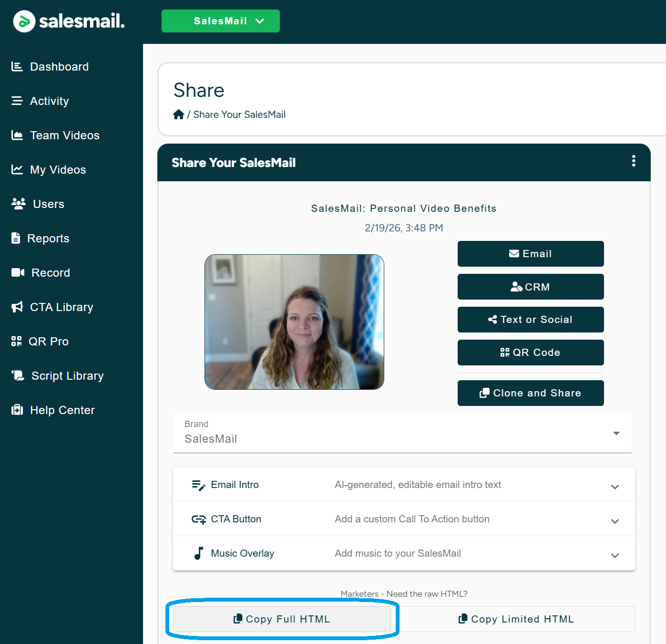The width and height of the screenshot is (666, 644).
Task: Click the salesmail logo icon
Action: coord(24,21)
